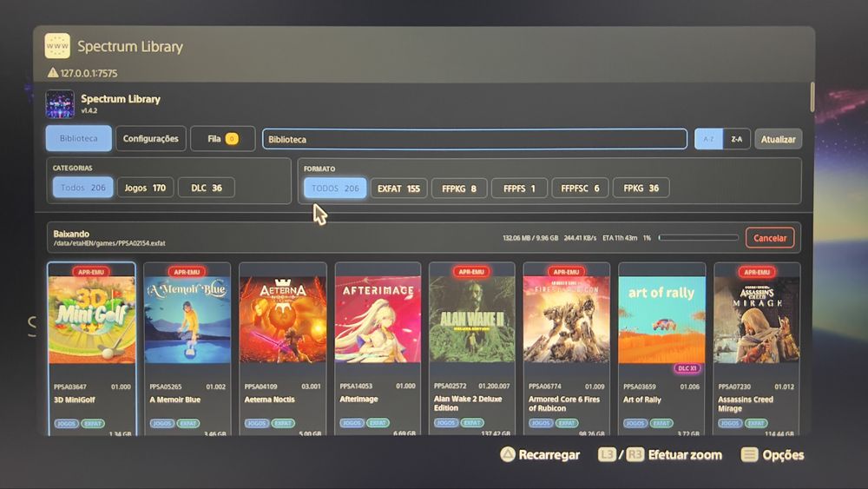Click EXFAT tag on A Memoir Blue
The width and height of the screenshot is (868, 489).
188,423
